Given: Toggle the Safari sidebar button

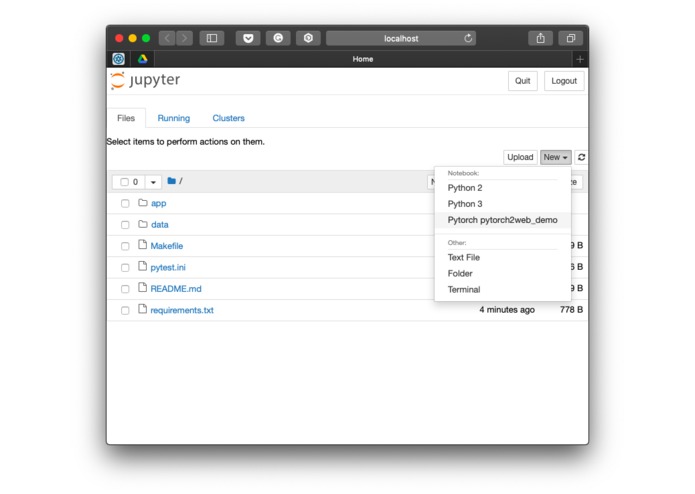Looking at the screenshot, I should coord(212,39).
